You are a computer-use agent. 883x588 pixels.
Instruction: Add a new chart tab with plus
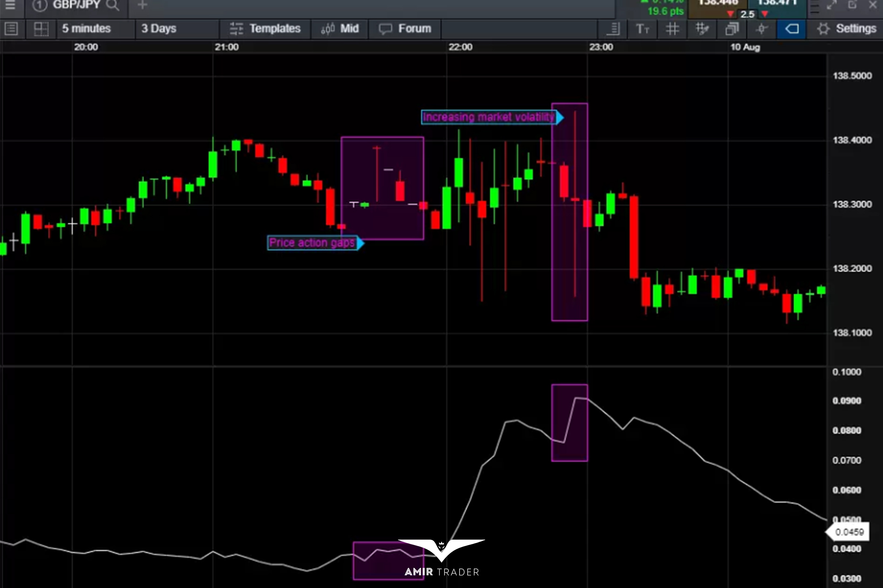coord(142,5)
